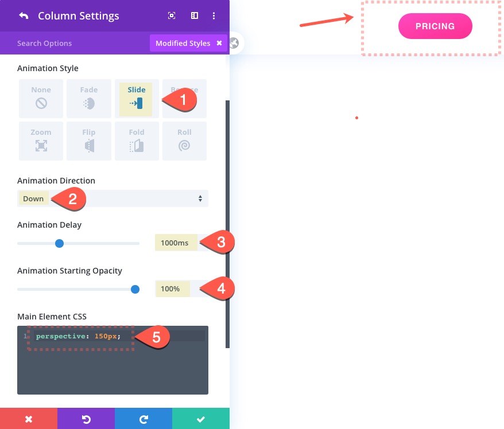The height and width of the screenshot is (429, 504).
Task: Toggle fullscreen expand modal icon
Action: 172,15
